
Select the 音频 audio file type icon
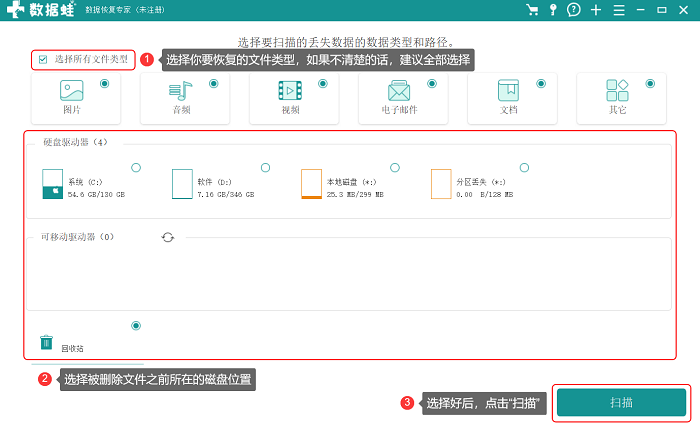pyautogui.click(x=181, y=91)
